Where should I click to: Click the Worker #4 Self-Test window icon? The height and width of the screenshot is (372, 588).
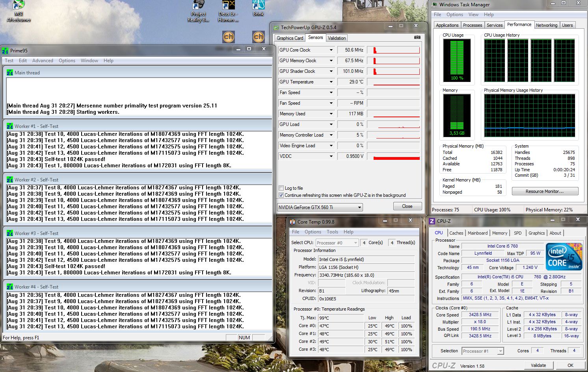pos(9,287)
